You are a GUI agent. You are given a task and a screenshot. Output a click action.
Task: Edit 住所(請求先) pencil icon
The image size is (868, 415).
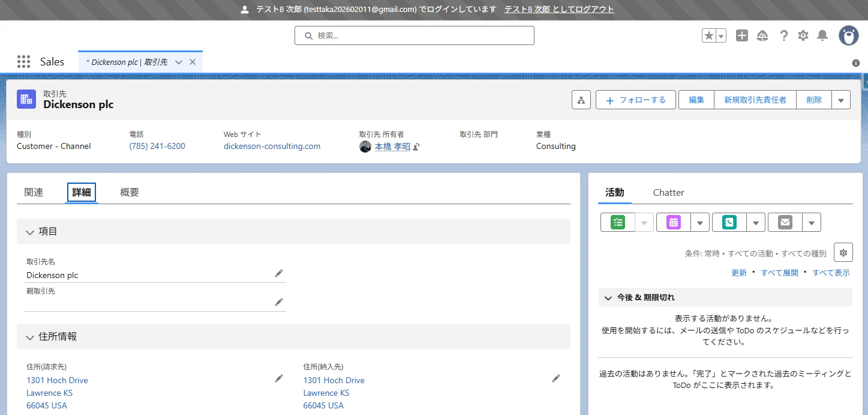[x=279, y=378]
